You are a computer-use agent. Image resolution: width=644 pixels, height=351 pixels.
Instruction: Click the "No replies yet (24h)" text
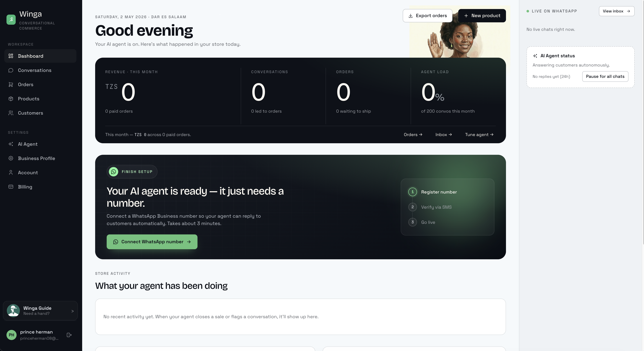point(551,77)
